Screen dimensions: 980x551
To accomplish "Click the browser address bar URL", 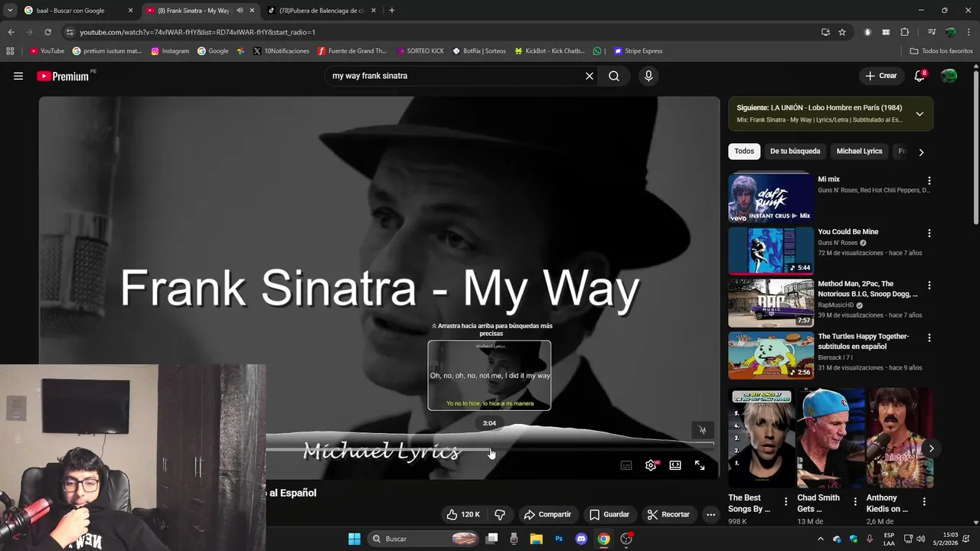I will tap(198, 32).
